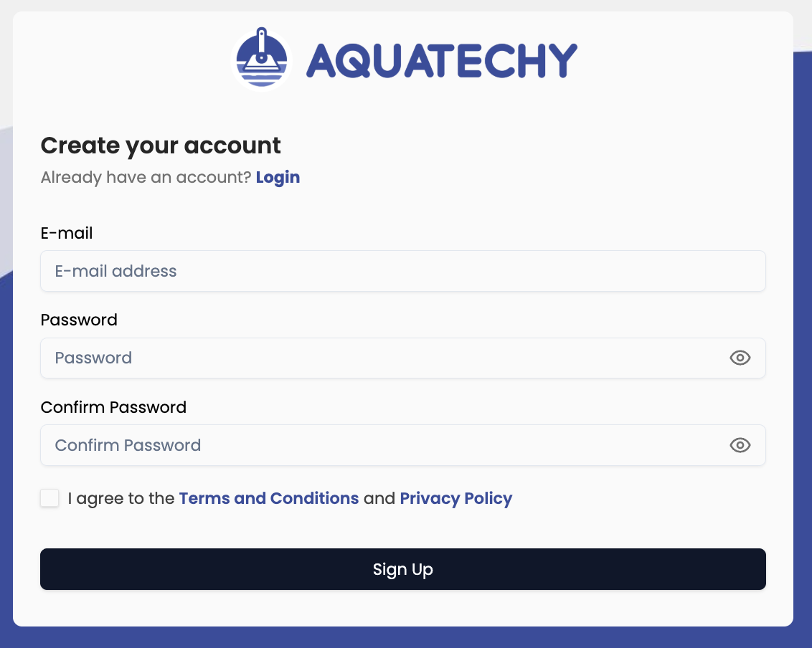This screenshot has height=648, width=812.
Task: Open the Privacy Policy
Action: (x=456, y=498)
